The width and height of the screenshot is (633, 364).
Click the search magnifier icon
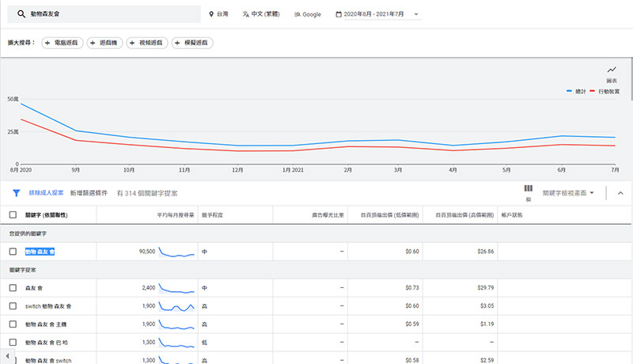21,14
